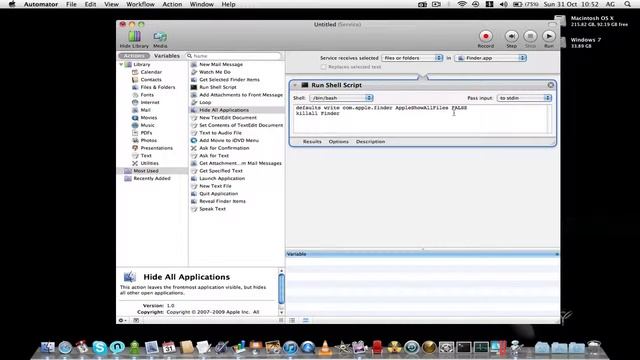Select Fonts category in Library
The width and height of the screenshot is (640, 360).
(x=147, y=95)
